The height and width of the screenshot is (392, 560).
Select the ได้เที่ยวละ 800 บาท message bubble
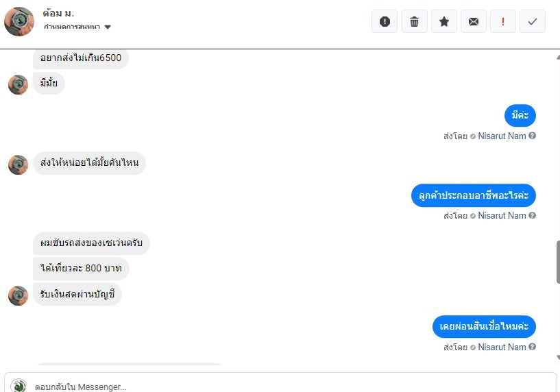click(x=81, y=268)
